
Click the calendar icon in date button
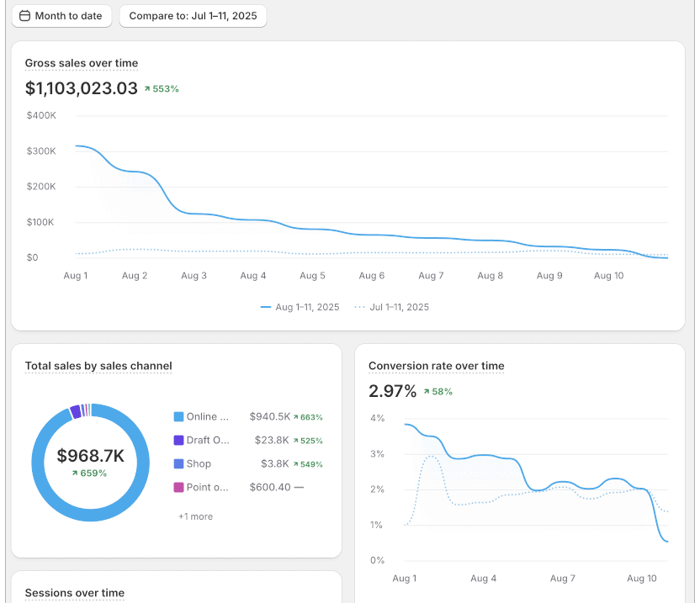click(x=24, y=16)
